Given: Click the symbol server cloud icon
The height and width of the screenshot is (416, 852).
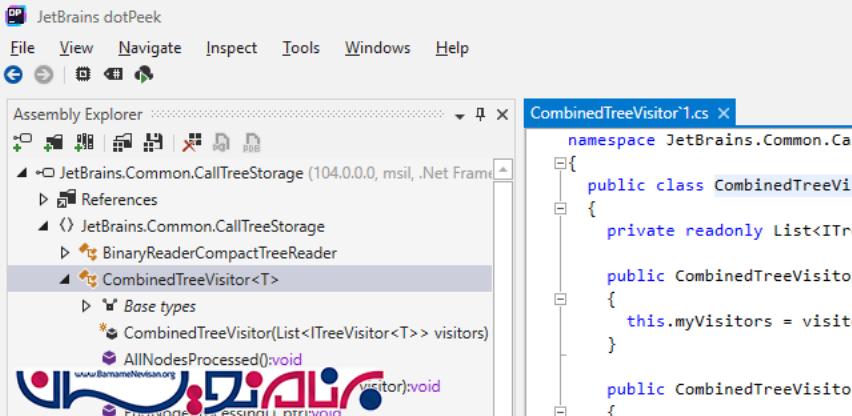Looking at the screenshot, I should [x=144, y=74].
